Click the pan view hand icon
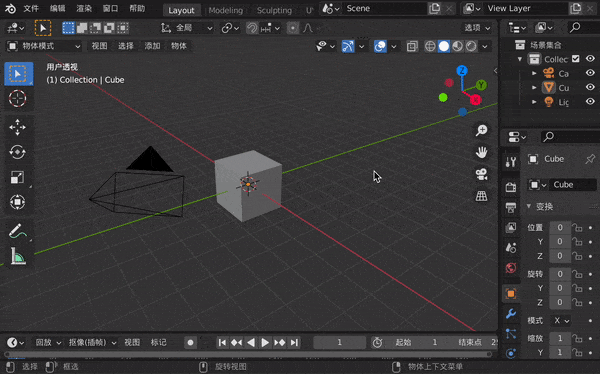This screenshot has width=600, height=374. [481, 152]
